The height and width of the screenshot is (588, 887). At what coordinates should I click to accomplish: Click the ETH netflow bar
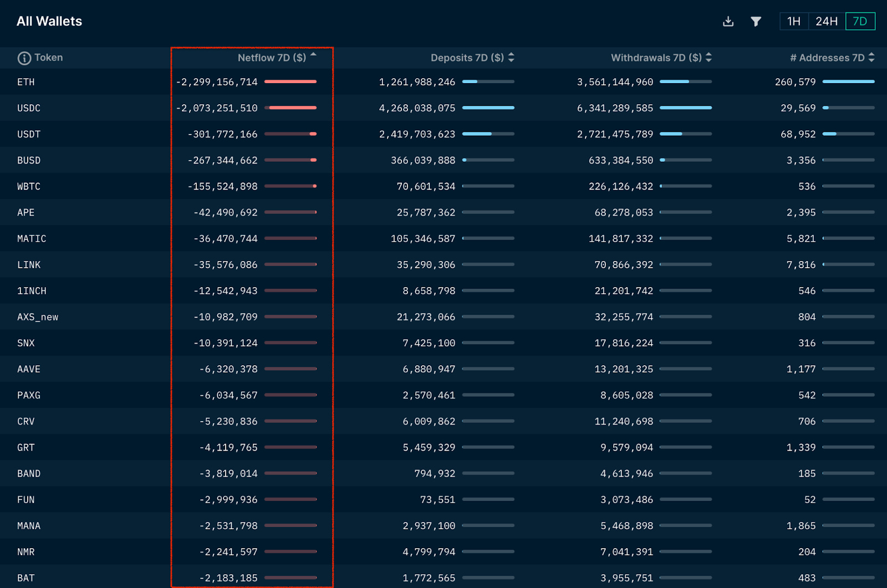click(290, 81)
